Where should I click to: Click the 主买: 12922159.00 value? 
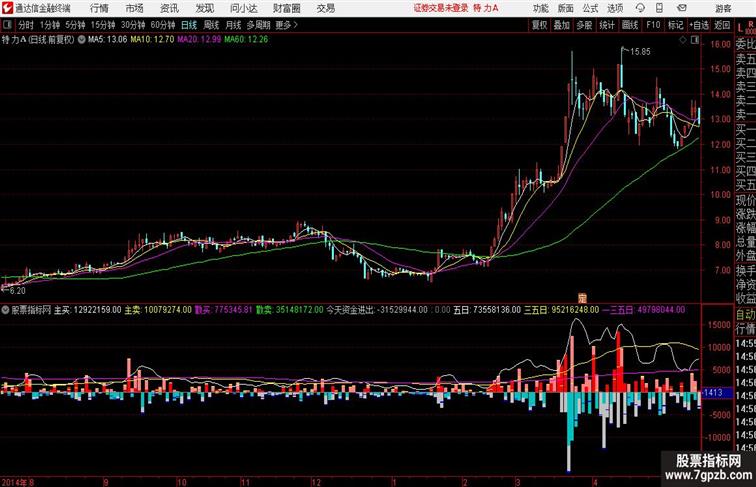(88, 310)
